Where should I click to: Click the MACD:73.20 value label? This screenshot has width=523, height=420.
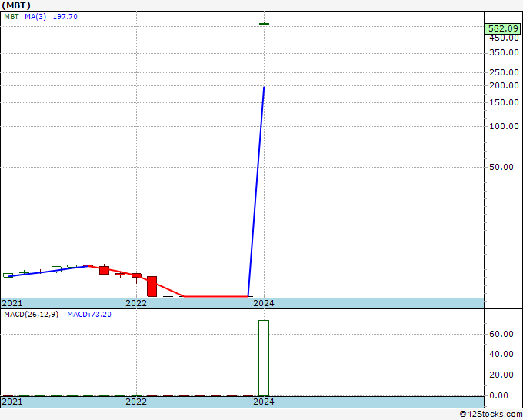[x=89, y=315]
